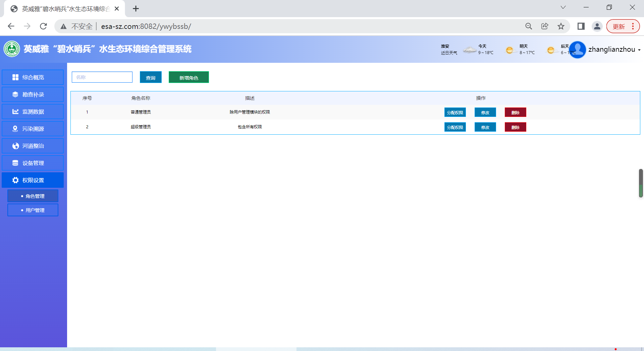Open the 监测数据 menu item

33,112
